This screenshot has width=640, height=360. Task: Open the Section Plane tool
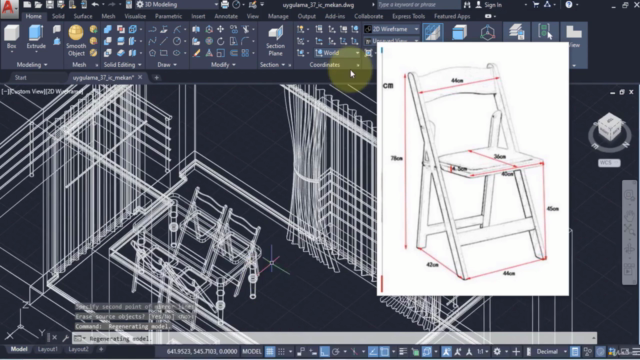point(275,41)
